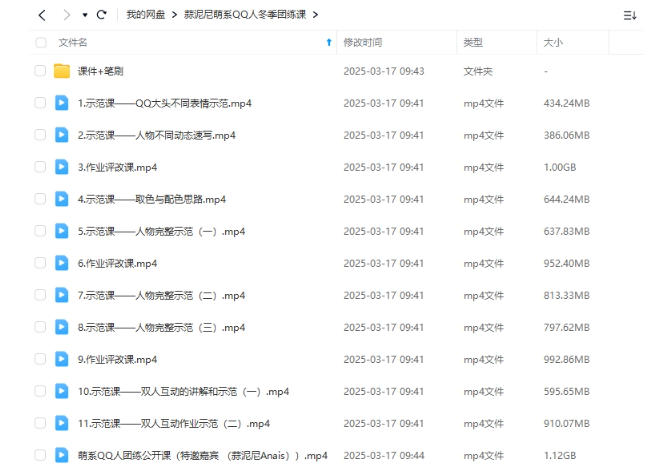This screenshot has width=672, height=471.
Task: Click video icon of 3.作业评改课.mp4
Action: point(62,167)
